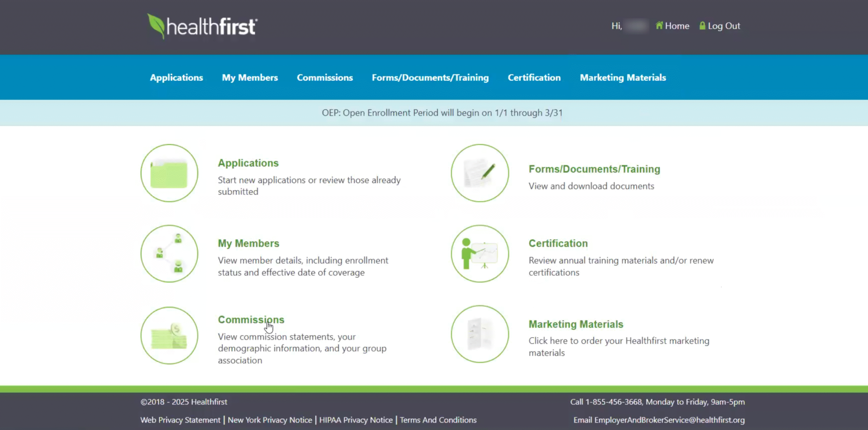Open the green Certification heading link
Image resolution: width=868 pixels, height=430 pixels.
(558, 243)
